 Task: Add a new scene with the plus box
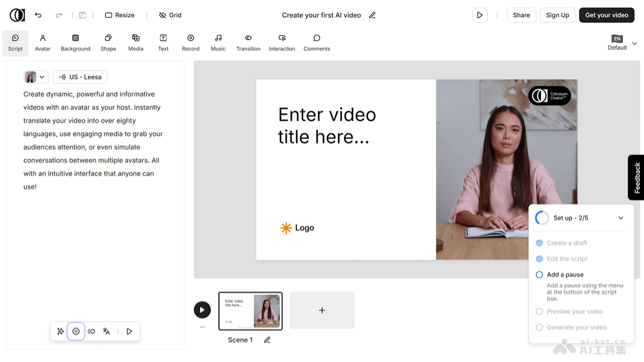click(322, 310)
